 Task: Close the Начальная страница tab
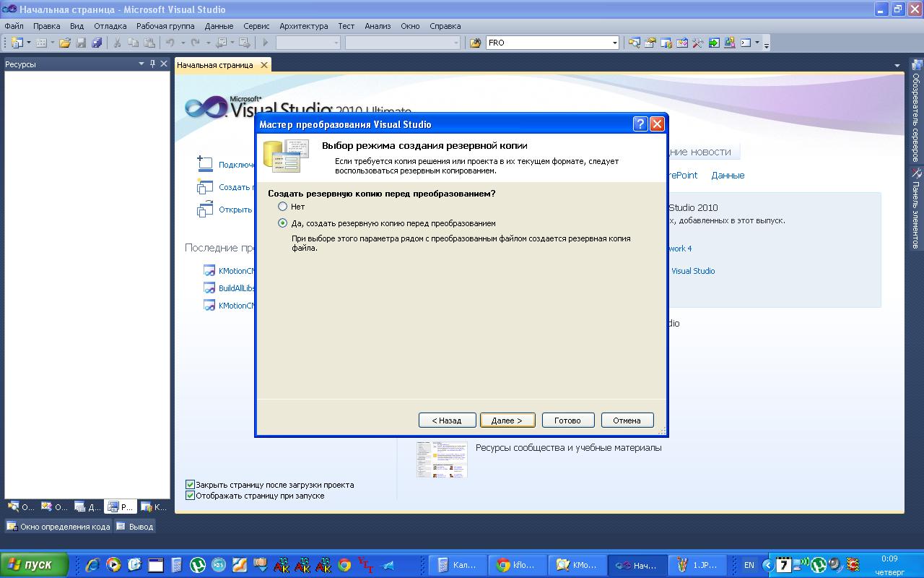pyautogui.click(x=264, y=65)
